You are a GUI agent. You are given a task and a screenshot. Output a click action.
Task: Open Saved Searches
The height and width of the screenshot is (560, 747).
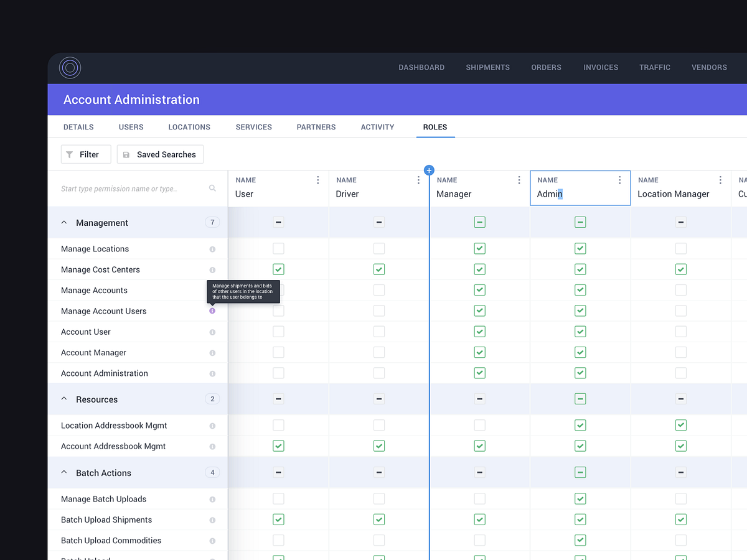coord(160,154)
